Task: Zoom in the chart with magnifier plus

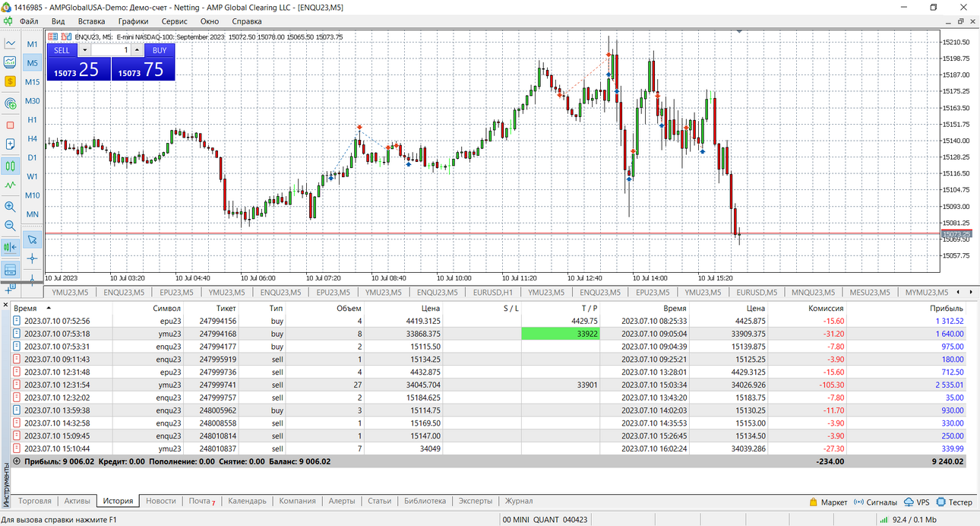Action: pos(11,206)
